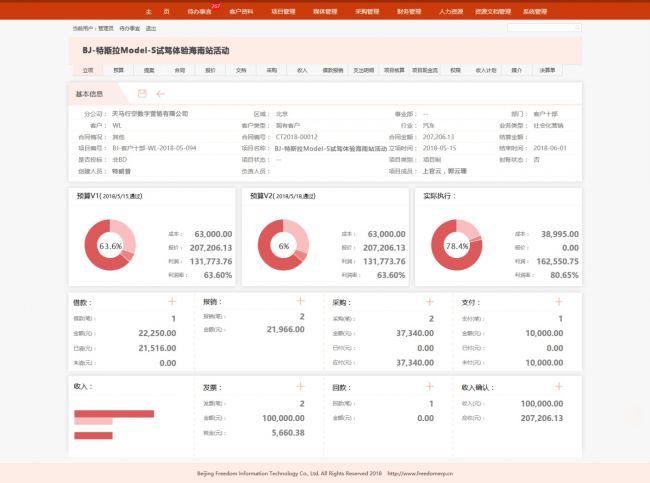Click the plus icon next to 发票
Screen dimensions: 650x483
point(300,386)
